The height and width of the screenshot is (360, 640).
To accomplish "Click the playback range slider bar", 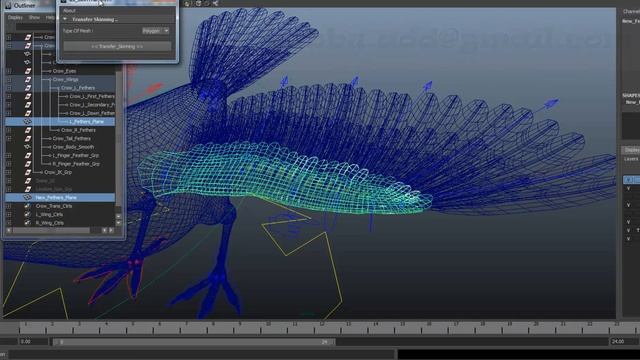I will (194, 342).
